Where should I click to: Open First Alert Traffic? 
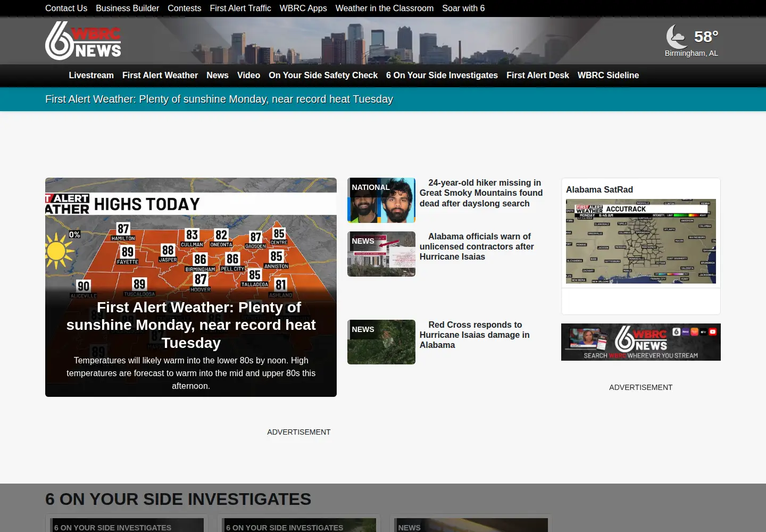click(x=240, y=8)
